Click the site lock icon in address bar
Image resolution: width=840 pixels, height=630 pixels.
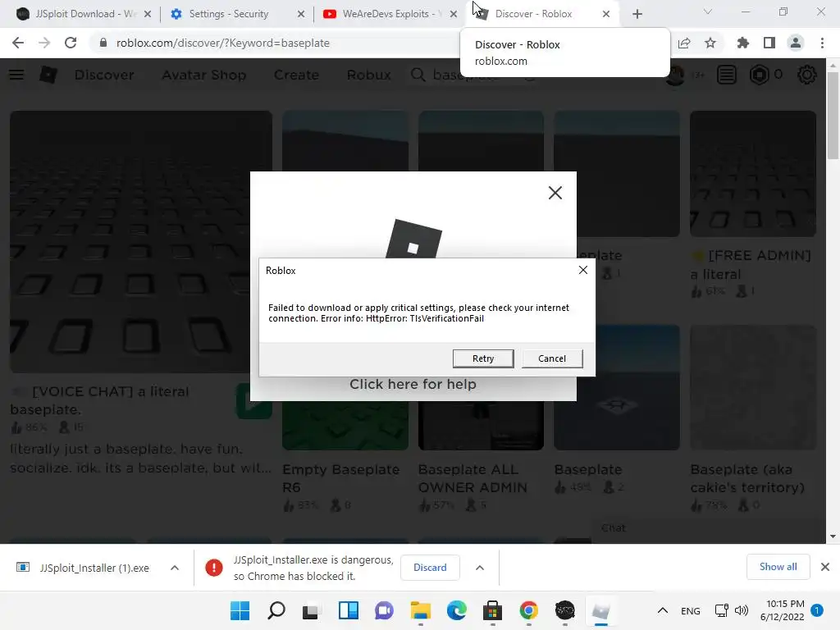point(103,43)
